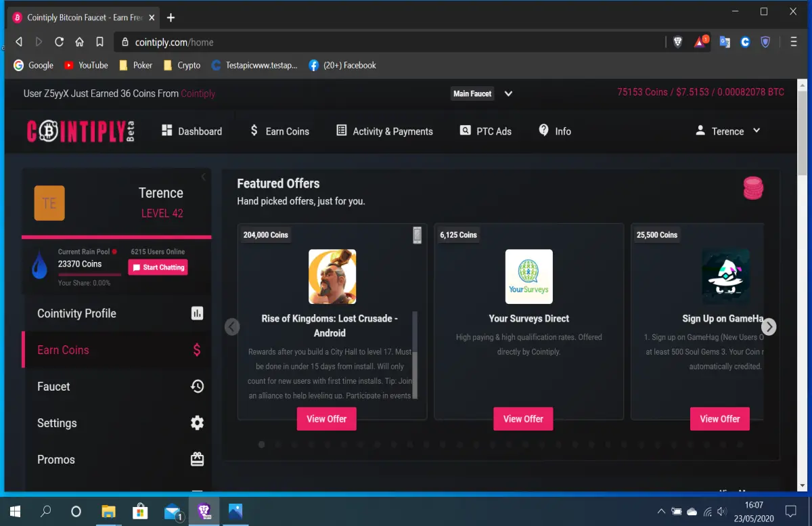This screenshot has width=812, height=526.
Task: Open the Crypto bookmarks folder
Action: pos(181,66)
